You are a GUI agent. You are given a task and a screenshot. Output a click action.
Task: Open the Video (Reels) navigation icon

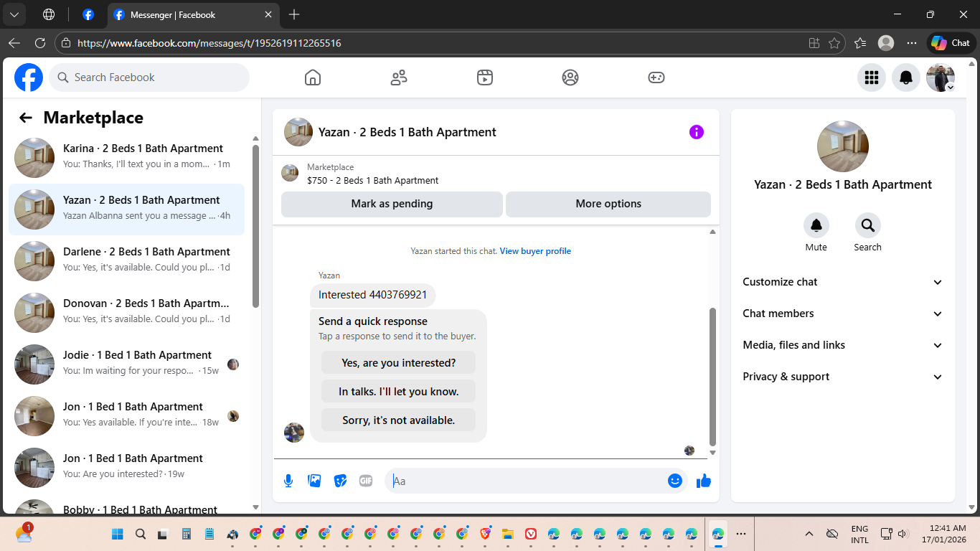point(485,77)
